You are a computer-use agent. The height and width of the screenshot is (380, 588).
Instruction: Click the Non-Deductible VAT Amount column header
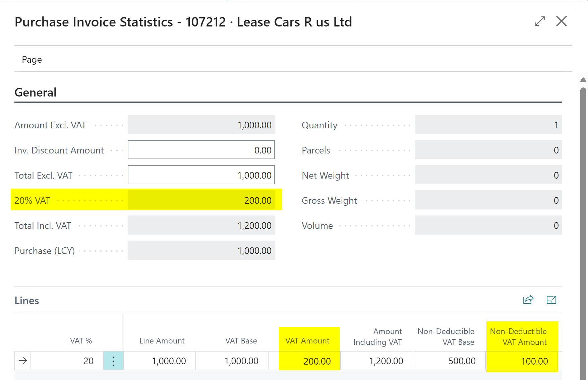pyautogui.click(x=518, y=336)
